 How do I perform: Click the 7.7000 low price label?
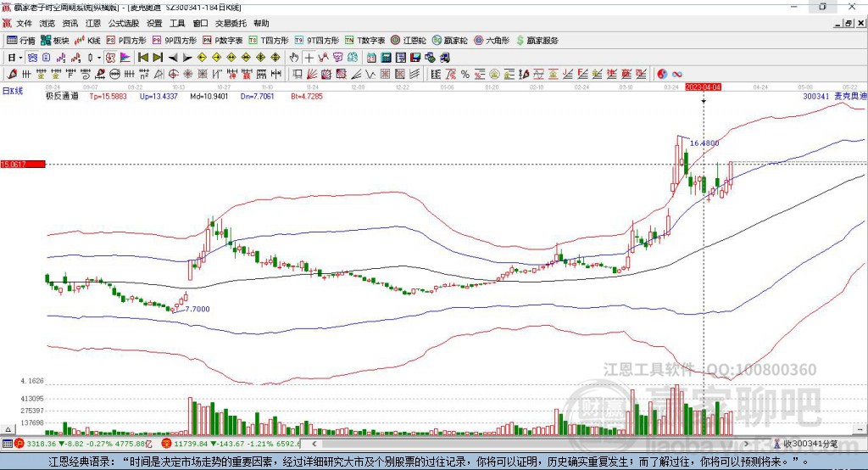tap(198, 309)
